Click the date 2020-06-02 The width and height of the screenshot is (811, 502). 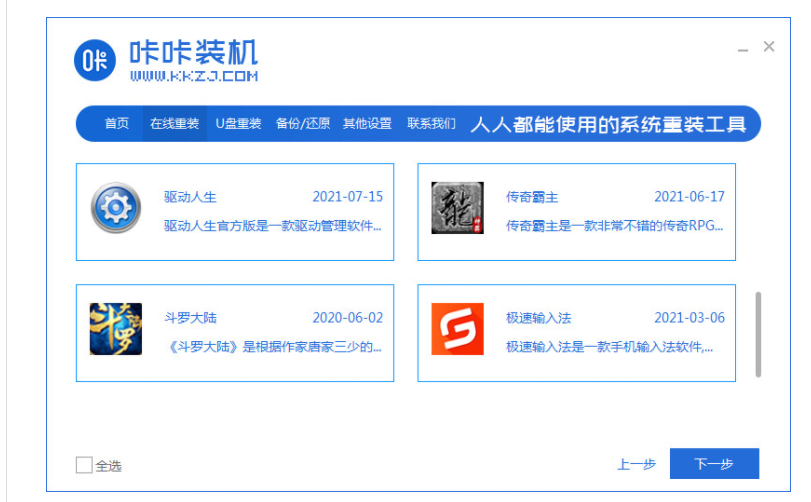pyautogui.click(x=348, y=317)
